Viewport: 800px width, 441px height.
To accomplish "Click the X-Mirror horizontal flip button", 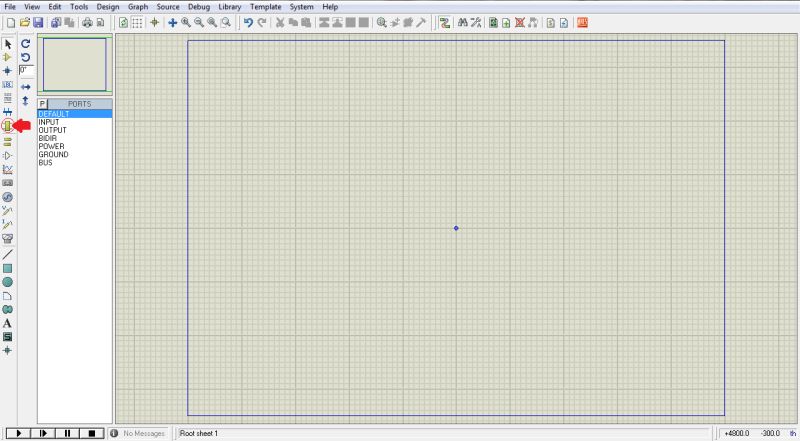I will 26,87.
